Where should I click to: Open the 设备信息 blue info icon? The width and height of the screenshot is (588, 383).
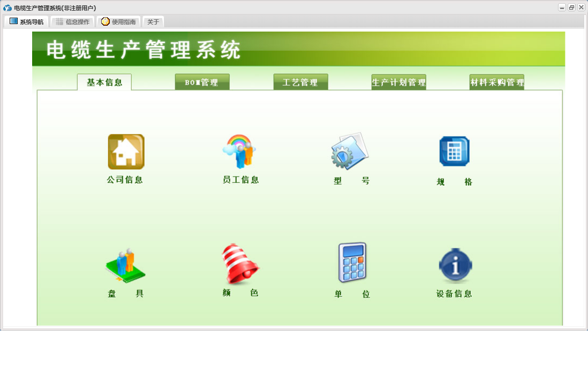455,265
